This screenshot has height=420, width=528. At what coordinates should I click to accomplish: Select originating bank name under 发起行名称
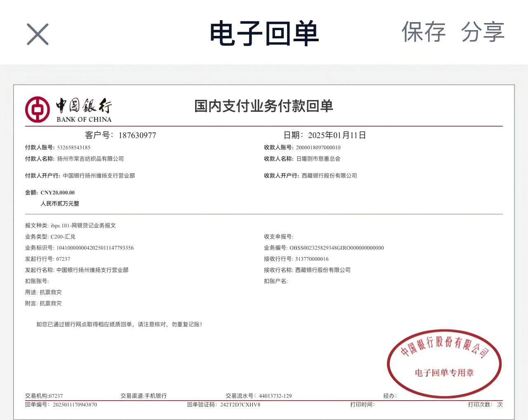point(92,270)
